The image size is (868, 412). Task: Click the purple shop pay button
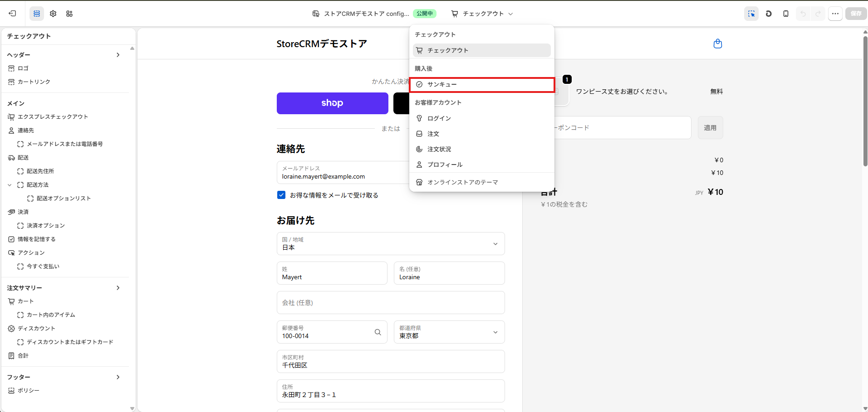(333, 103)
